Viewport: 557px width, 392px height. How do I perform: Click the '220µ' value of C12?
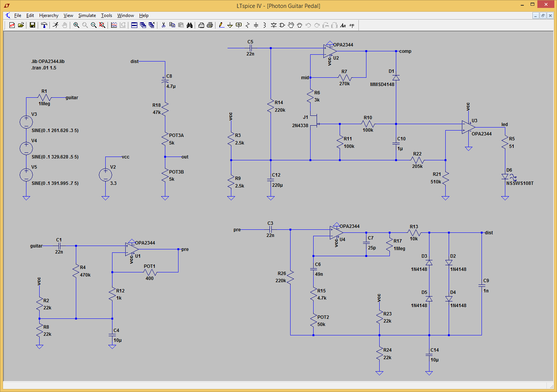[277, 185]
